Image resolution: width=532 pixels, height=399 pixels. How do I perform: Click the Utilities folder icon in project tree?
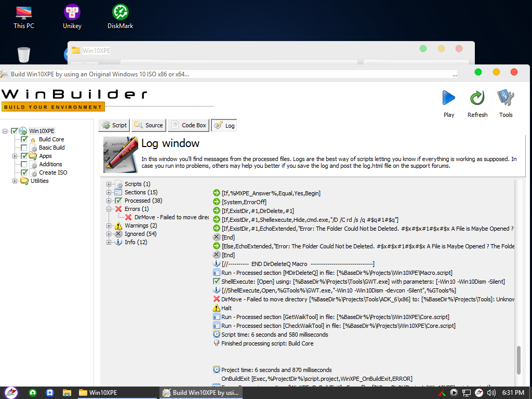click(24, 181)
